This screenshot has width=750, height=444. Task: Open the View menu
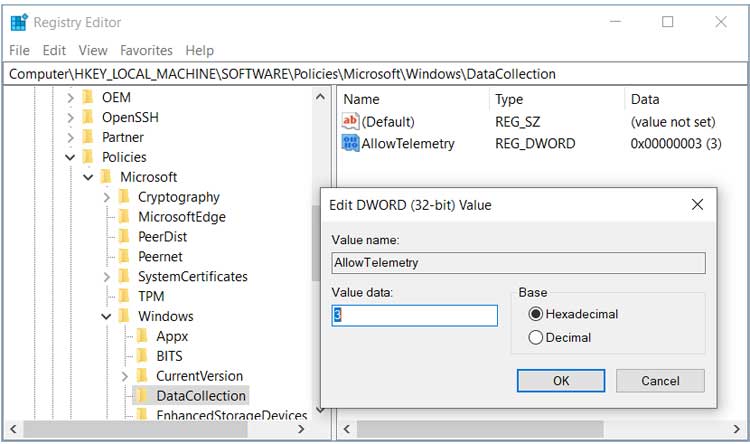click(93, 50)
